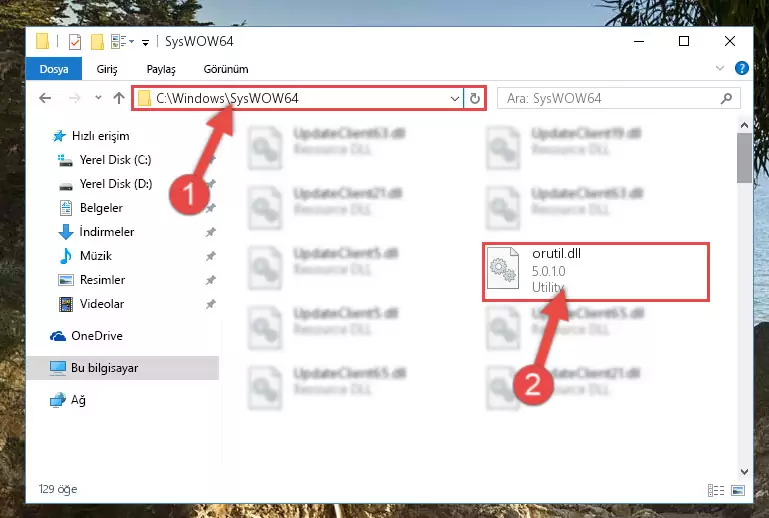
Task: Click the 129 öğe status bar text
Action: [58, 490]
